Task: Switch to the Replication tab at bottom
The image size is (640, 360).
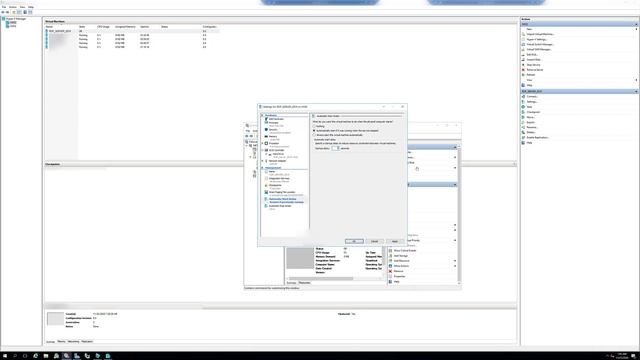Action: coord(87,341)
